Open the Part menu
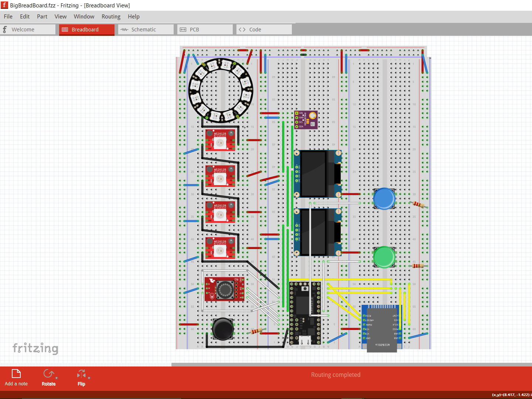 (42, 16)
